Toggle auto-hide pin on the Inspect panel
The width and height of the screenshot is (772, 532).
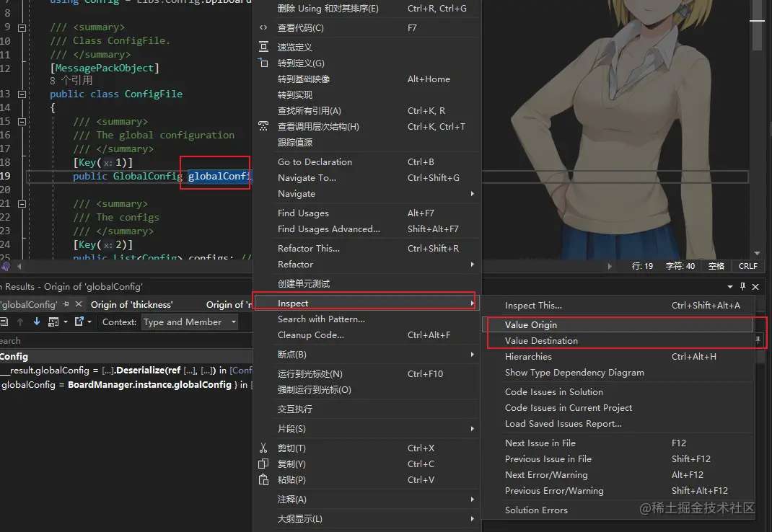coord(742,287)
